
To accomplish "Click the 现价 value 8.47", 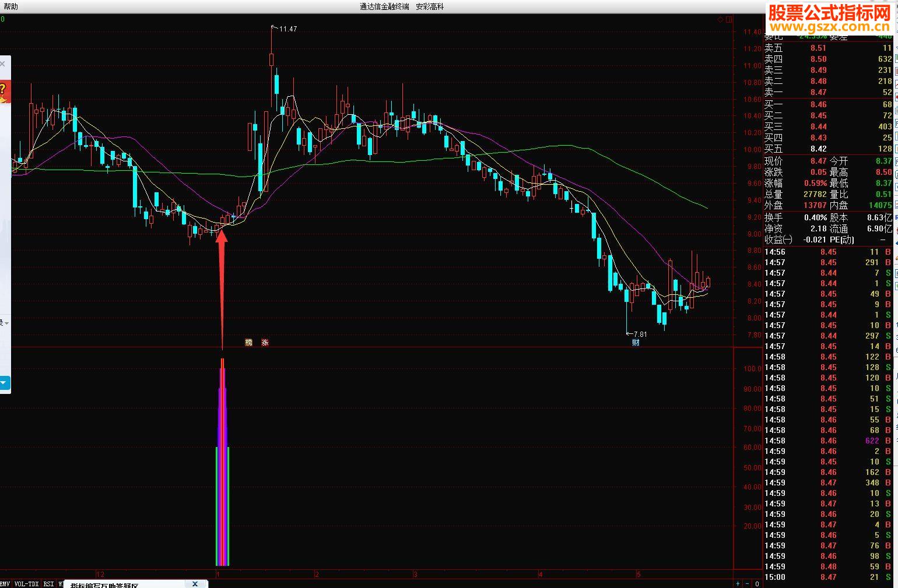I will (818, 161).
